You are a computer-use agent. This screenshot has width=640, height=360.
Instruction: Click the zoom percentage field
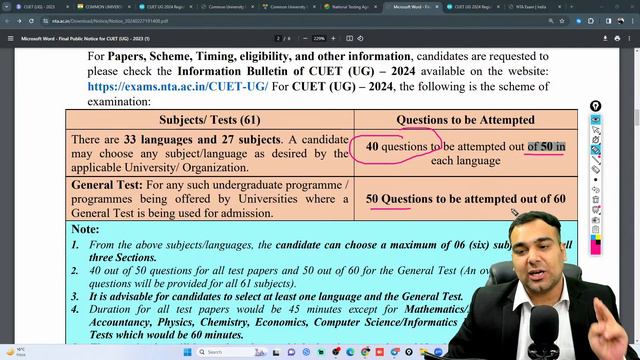point(319,38)
